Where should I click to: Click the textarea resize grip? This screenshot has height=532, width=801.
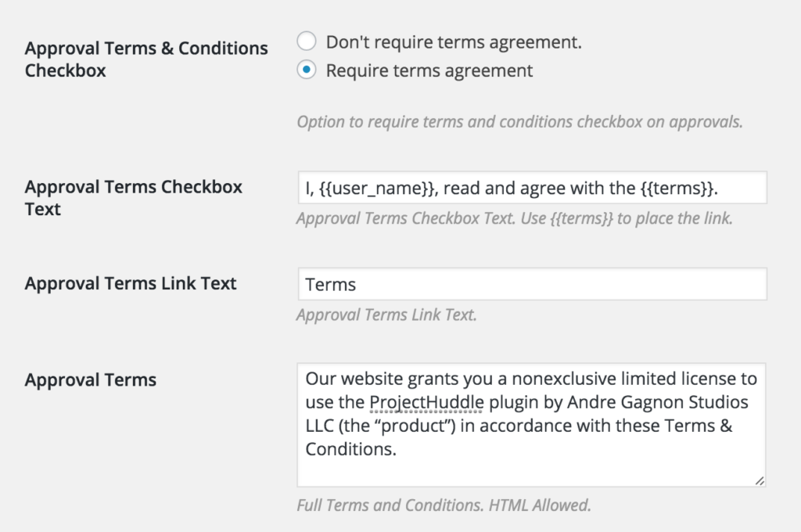coord(760,480)
